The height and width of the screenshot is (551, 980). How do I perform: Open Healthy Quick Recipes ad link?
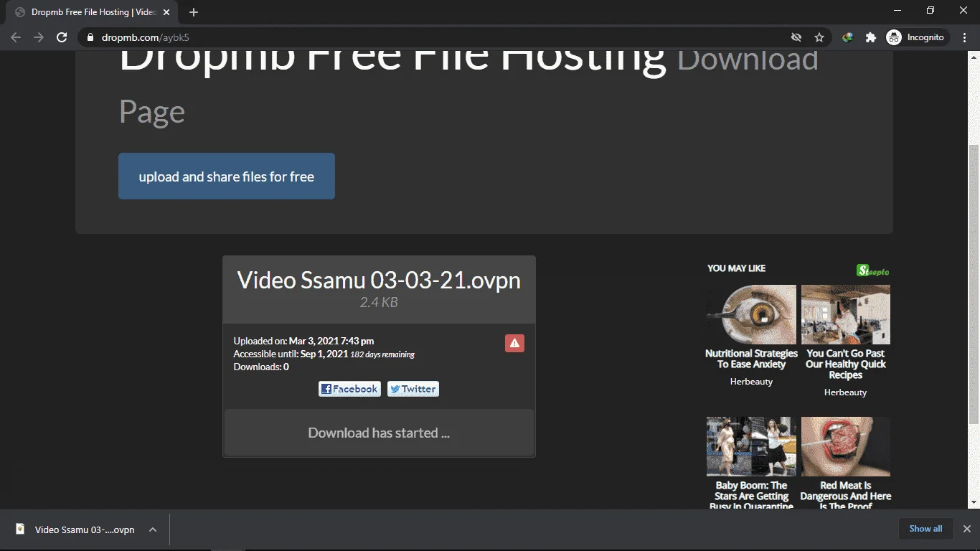(846, 364)
